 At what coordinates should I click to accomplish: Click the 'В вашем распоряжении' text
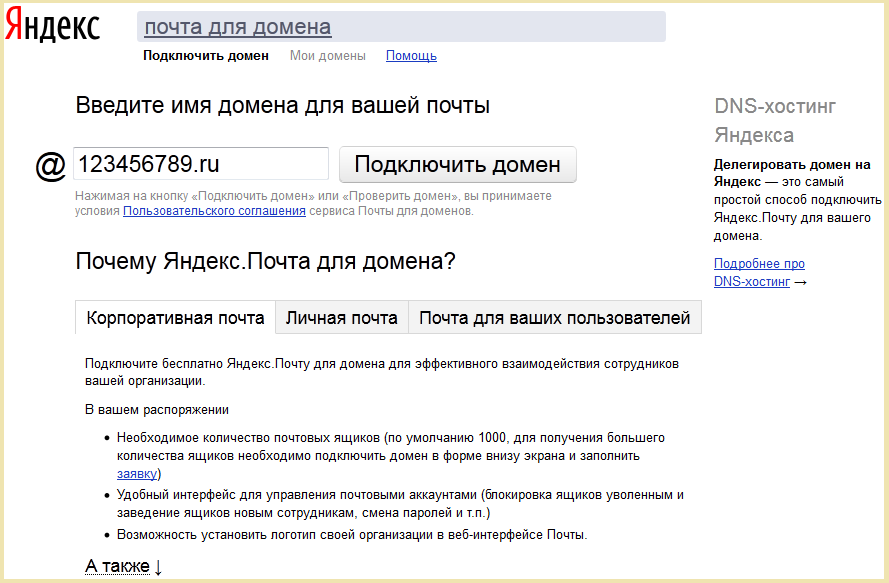point(157,409)
